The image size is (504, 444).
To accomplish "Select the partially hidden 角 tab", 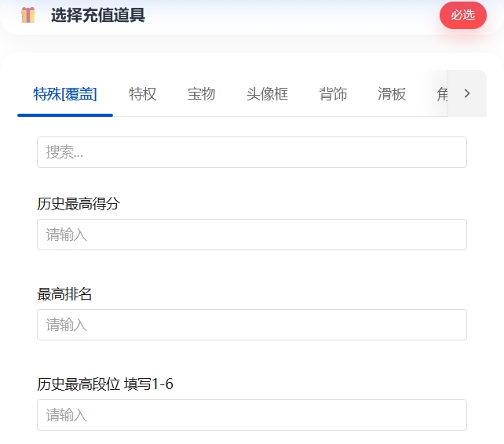I will pos(441,95).
